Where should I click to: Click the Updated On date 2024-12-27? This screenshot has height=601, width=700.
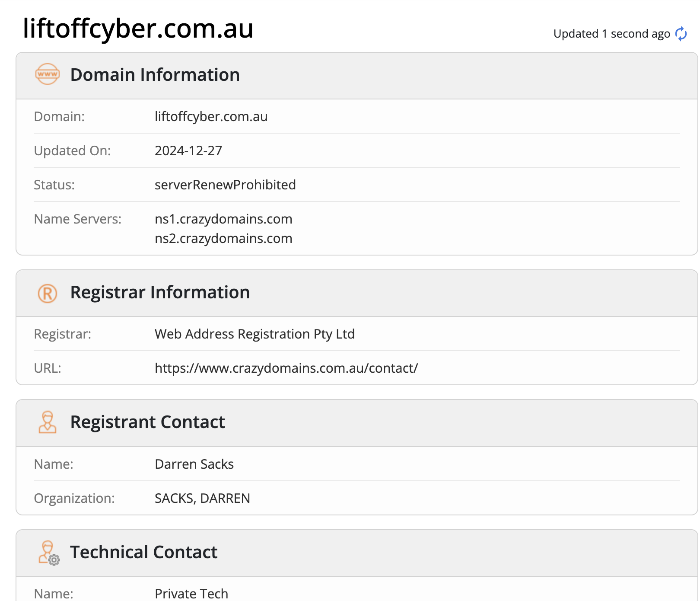click(x=188, y=150)
